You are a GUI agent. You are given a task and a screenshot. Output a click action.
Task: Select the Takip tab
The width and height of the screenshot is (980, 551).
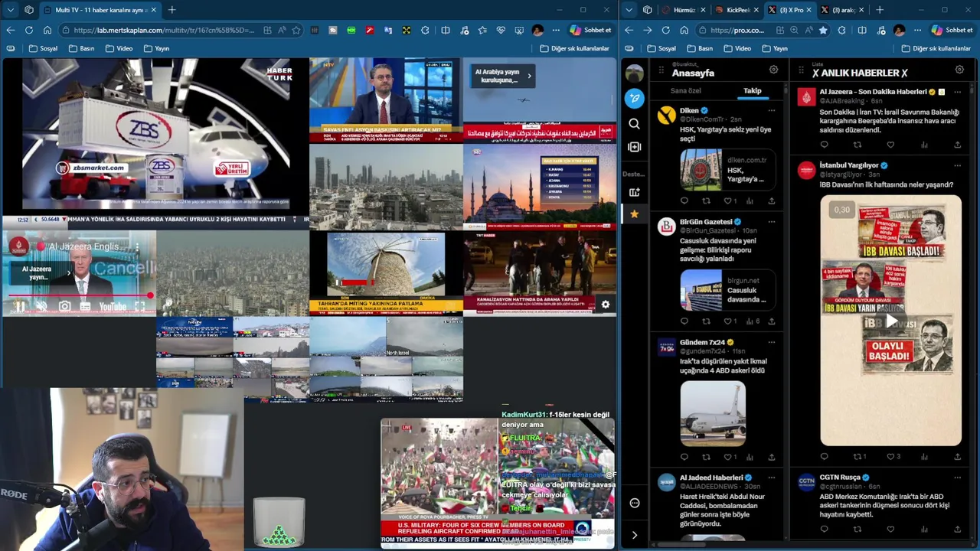coord(752,91)
